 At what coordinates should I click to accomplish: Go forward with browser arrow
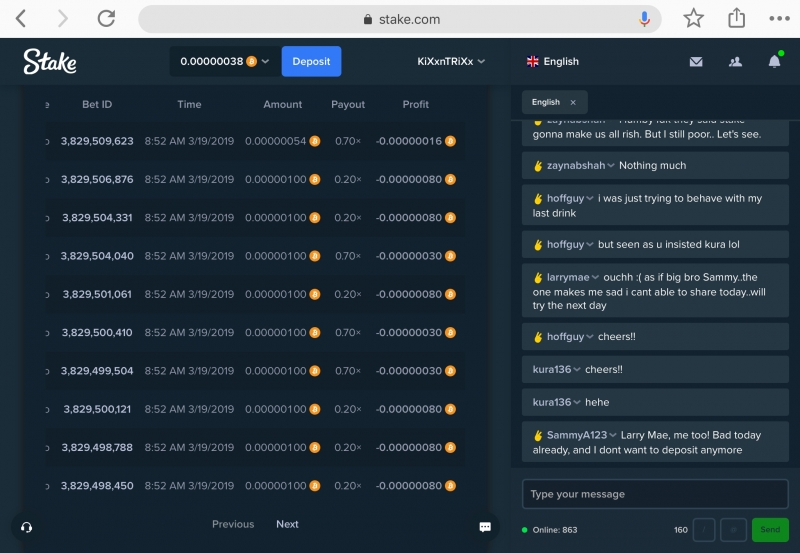(x=63, y=19)
